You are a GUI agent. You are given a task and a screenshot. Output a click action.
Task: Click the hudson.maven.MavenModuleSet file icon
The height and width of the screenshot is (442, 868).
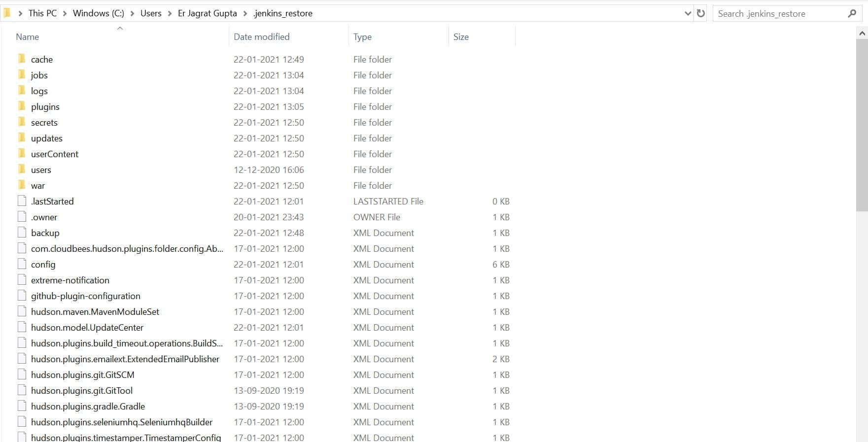coord(22,311)
